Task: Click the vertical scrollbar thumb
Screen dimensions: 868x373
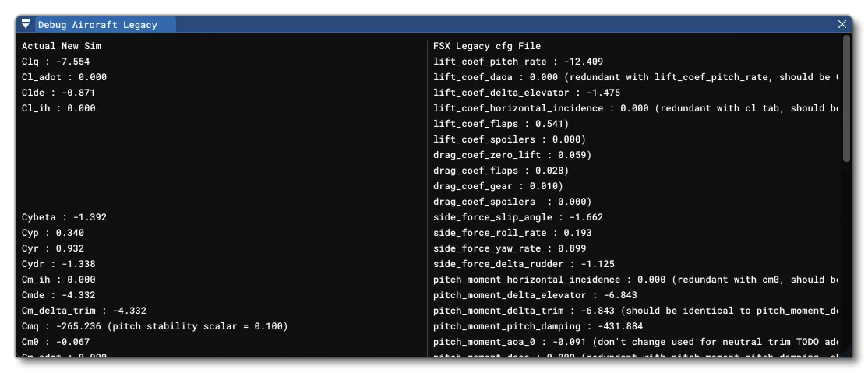Action: click(x=846, y=99)
